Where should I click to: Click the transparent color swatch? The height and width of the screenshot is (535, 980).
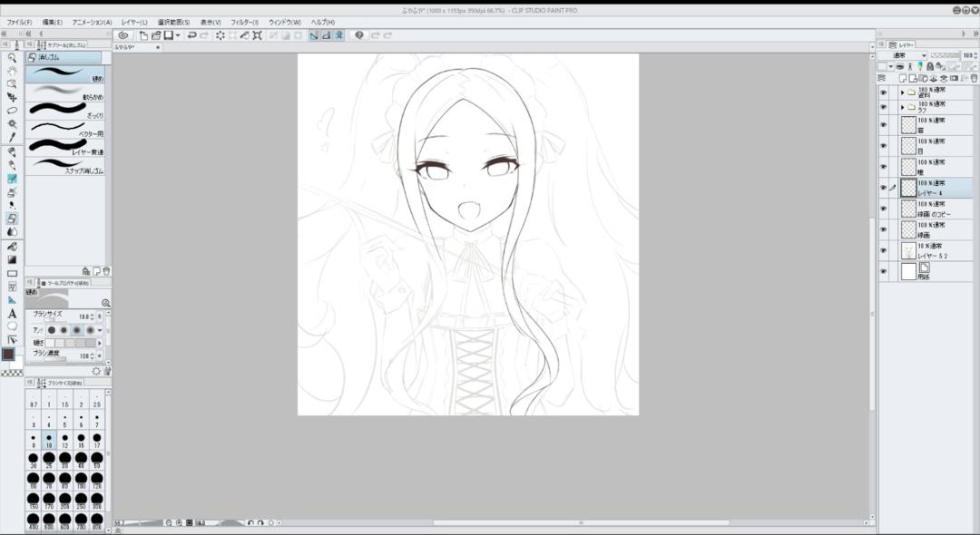12,373
